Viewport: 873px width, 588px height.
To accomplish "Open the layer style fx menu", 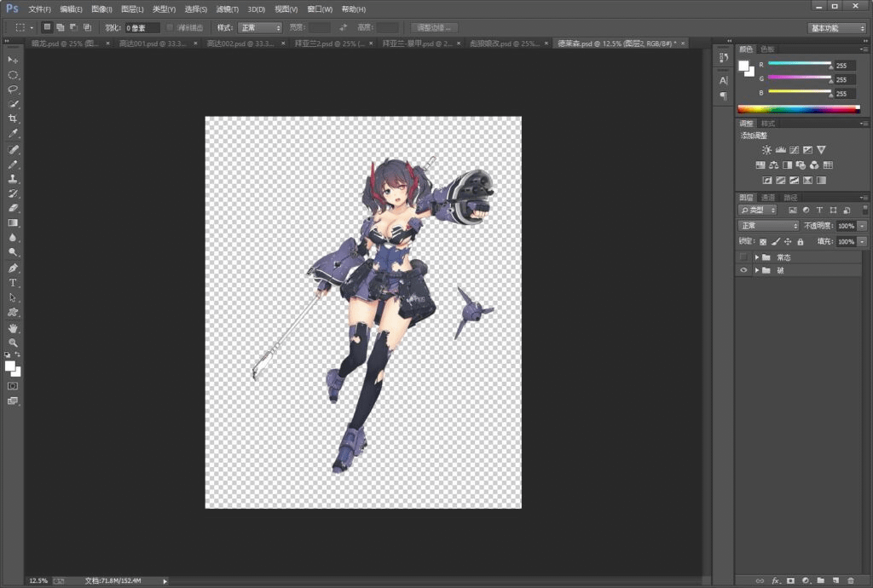I will pos(776,580).
